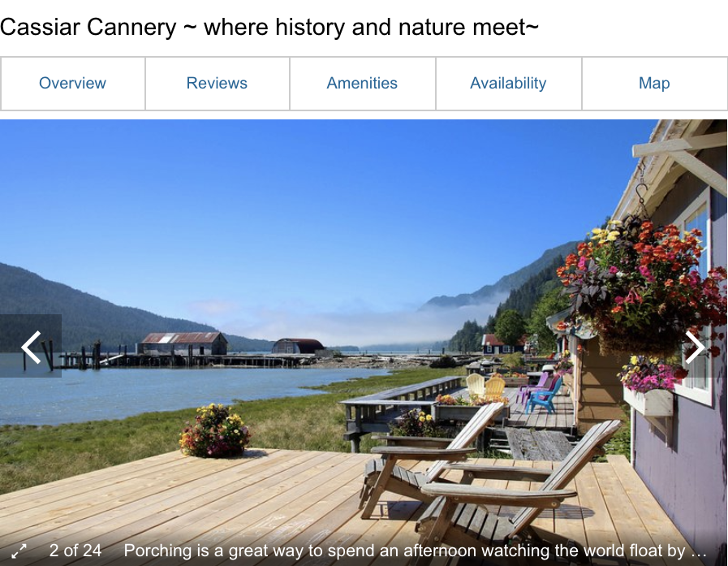Advance to the next photo arrow

[695, 346]
